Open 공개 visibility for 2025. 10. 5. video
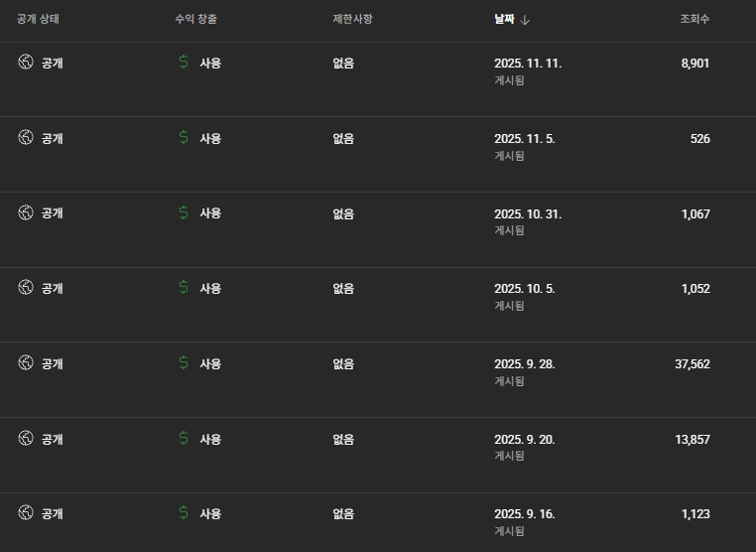The height and width of the screenshot is (552, 756). [x=52, y=288]
